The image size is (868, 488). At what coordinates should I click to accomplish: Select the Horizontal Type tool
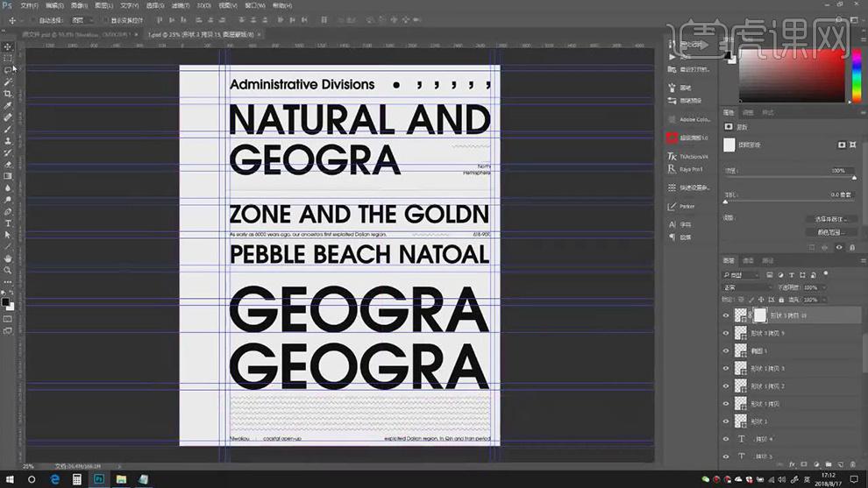pyautogui.click(x=8, y=223)
